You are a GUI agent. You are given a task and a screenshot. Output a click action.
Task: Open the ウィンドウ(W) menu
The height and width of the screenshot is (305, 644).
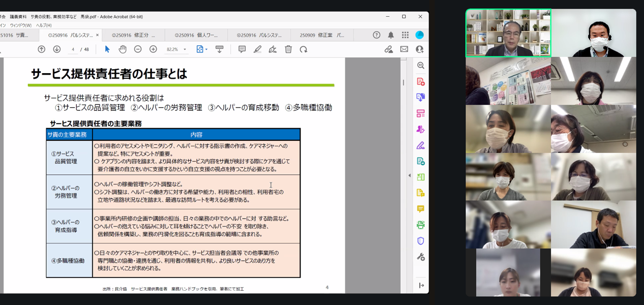pos(21,25)
